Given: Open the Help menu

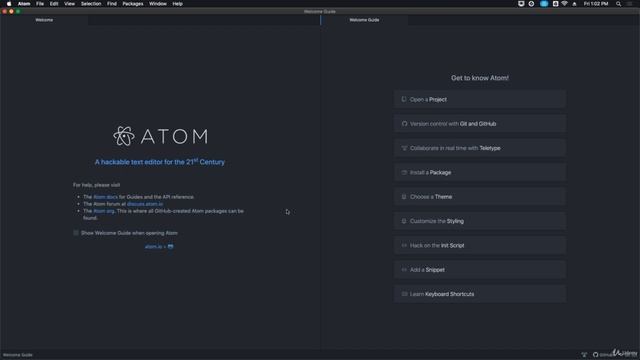Looking at the screenshot, I should pos(178,4).
